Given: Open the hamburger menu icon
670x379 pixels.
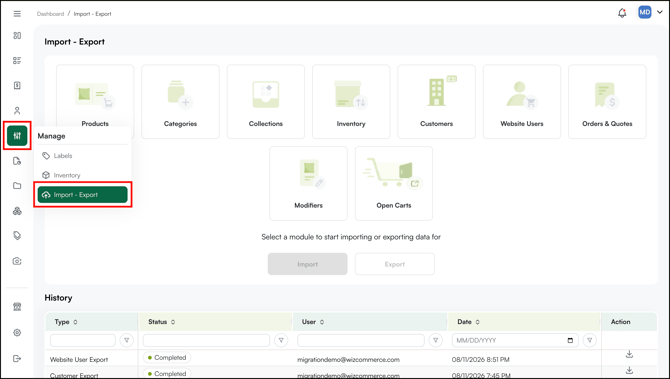Looking at the screenshot, I should click(x=17, y=14).
